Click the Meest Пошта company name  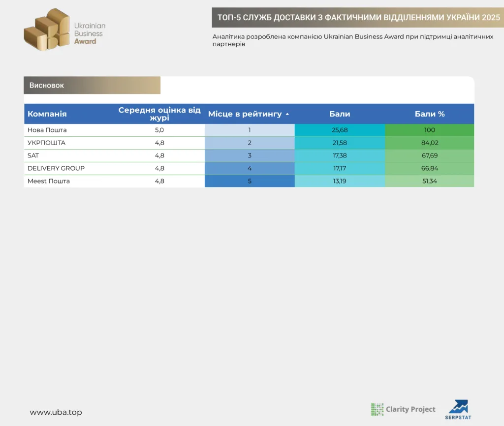click(49, 181)
